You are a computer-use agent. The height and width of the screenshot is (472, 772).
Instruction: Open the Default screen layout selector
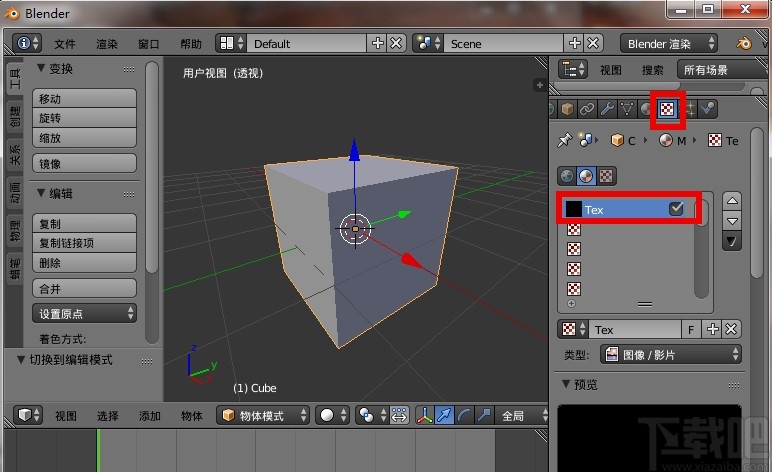pos(231,43)
